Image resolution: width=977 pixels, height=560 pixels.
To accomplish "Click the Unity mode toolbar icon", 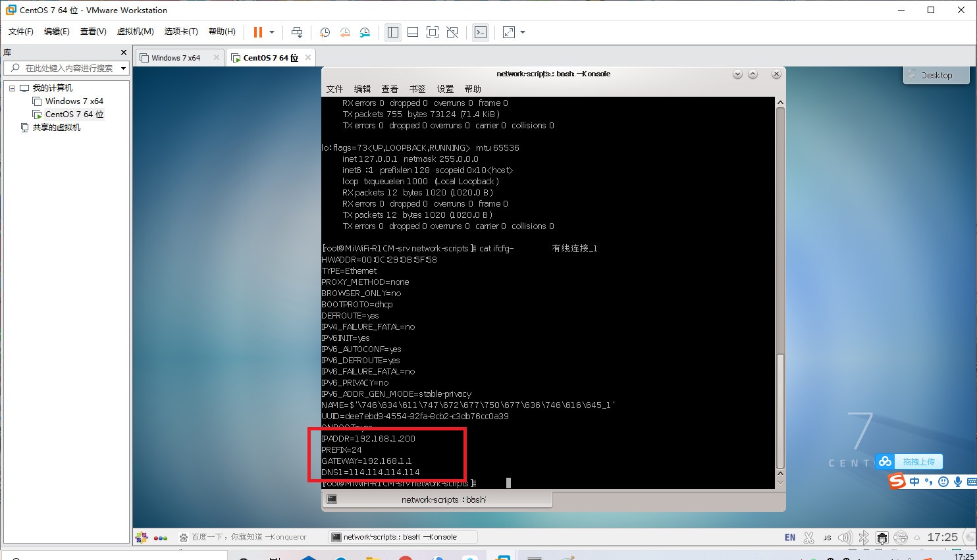I will 452,32.
